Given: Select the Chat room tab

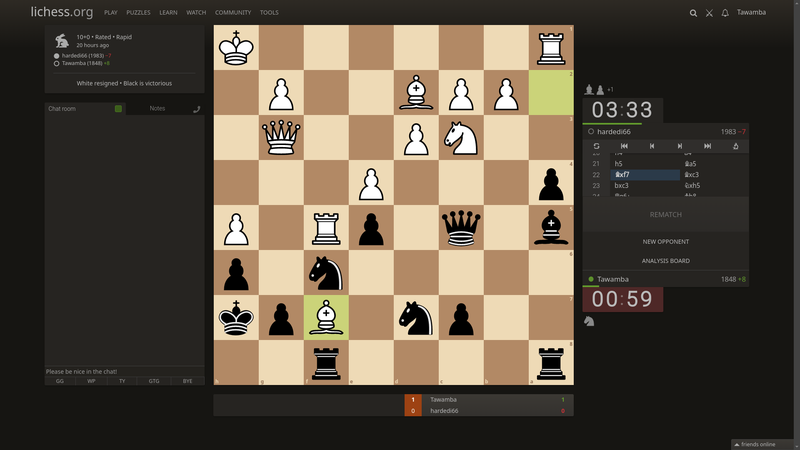Looking at the screenshot, I should 62,109.
